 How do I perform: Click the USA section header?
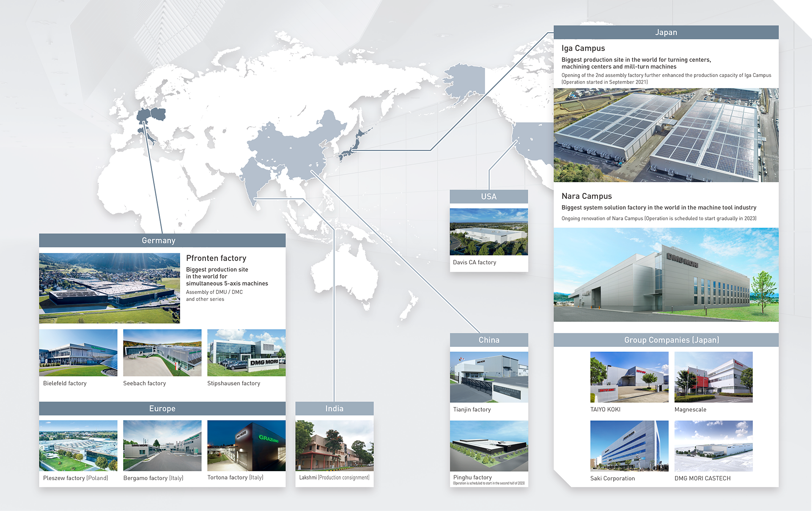(489, 197)
